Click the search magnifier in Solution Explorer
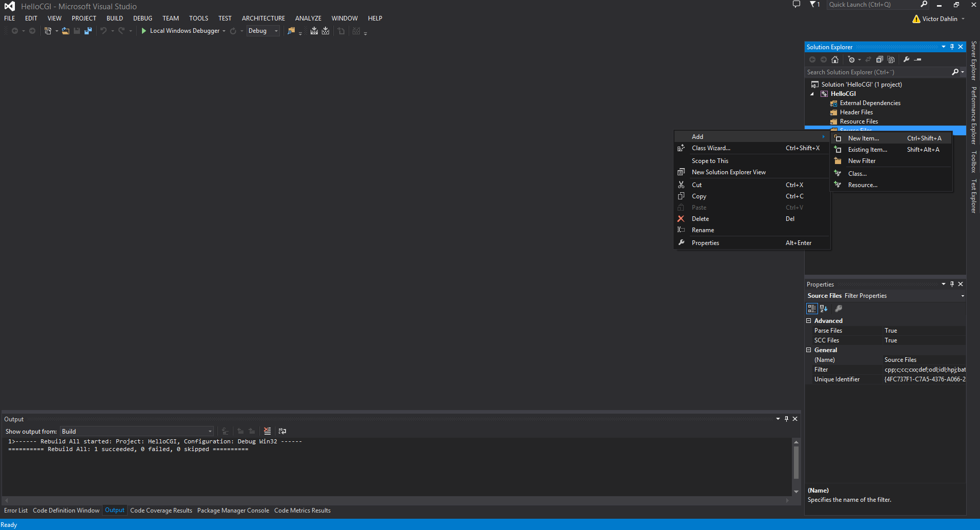 pos(955,72)
